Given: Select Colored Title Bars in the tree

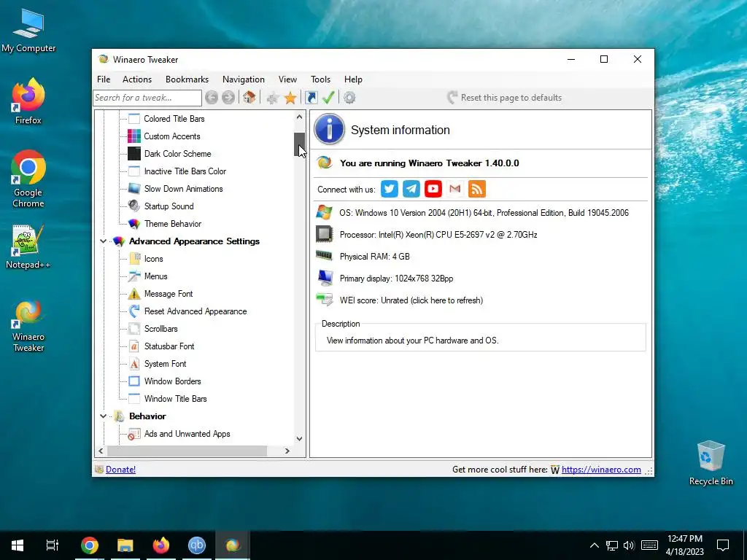Looking at the screenshot, I should (174, 119).
